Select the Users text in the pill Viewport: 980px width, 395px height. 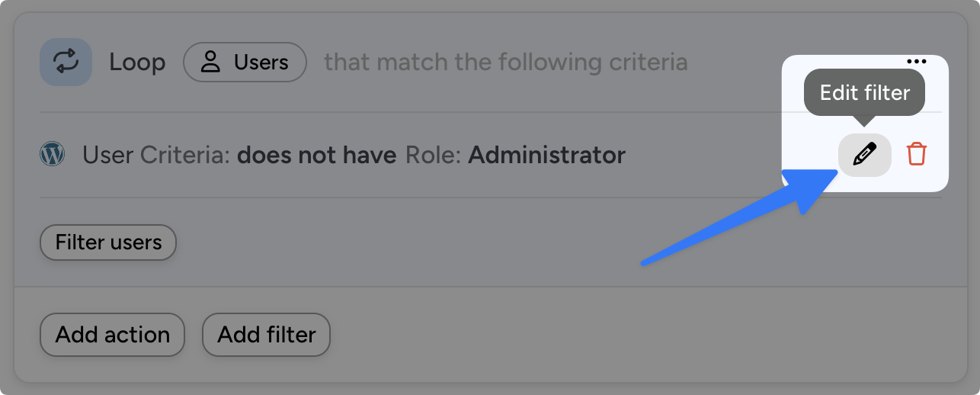(261, 62)
